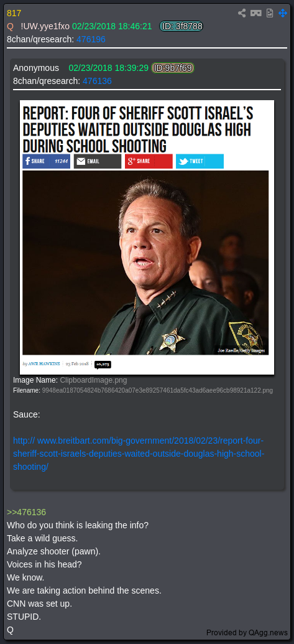Click the yellow post number 817
This screenshot has width=294, height=644.
(14, 13)
